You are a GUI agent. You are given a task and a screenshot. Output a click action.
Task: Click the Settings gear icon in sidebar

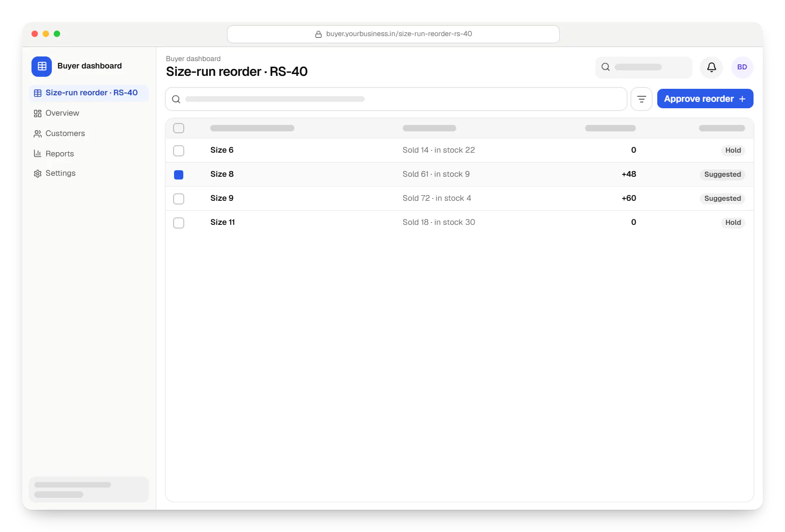point(37,173)
